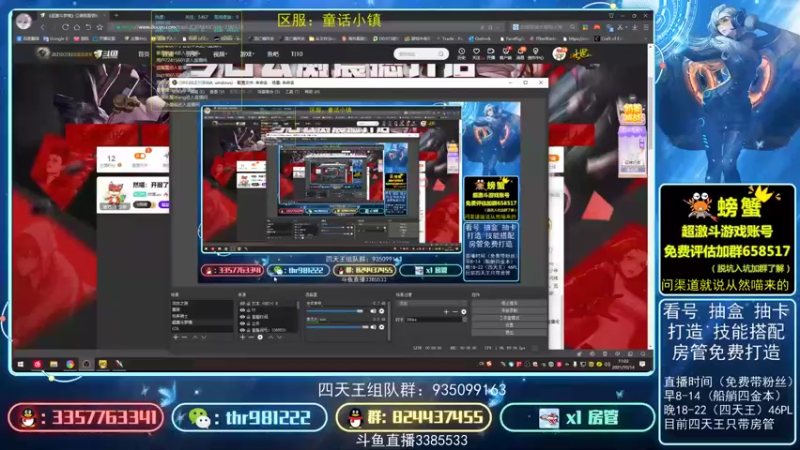Image resolution: width=800 pixels, height=450 pixels.
Task: Adjust the second mixer channel volume slider
Action: pyautogui.click(x=338, y=327)
